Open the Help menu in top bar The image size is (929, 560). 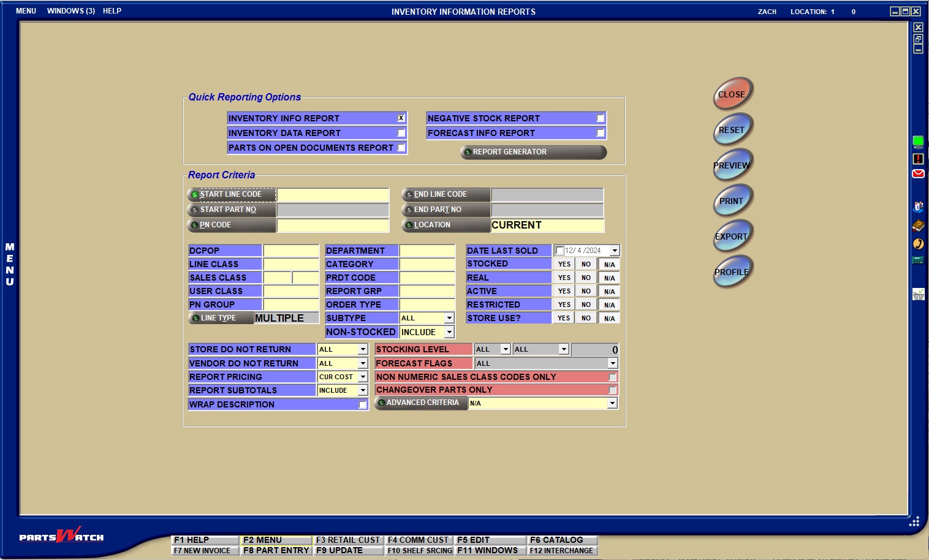click(112, 11)
